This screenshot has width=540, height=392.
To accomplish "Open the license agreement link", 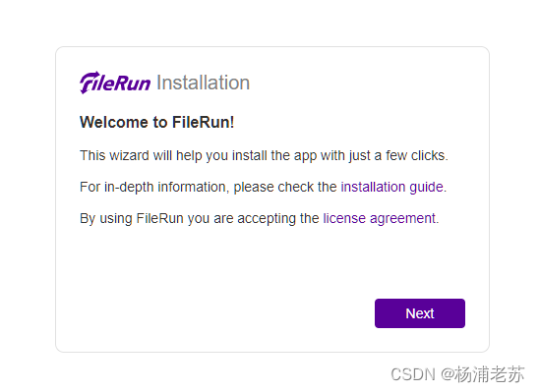I will 379,219.
